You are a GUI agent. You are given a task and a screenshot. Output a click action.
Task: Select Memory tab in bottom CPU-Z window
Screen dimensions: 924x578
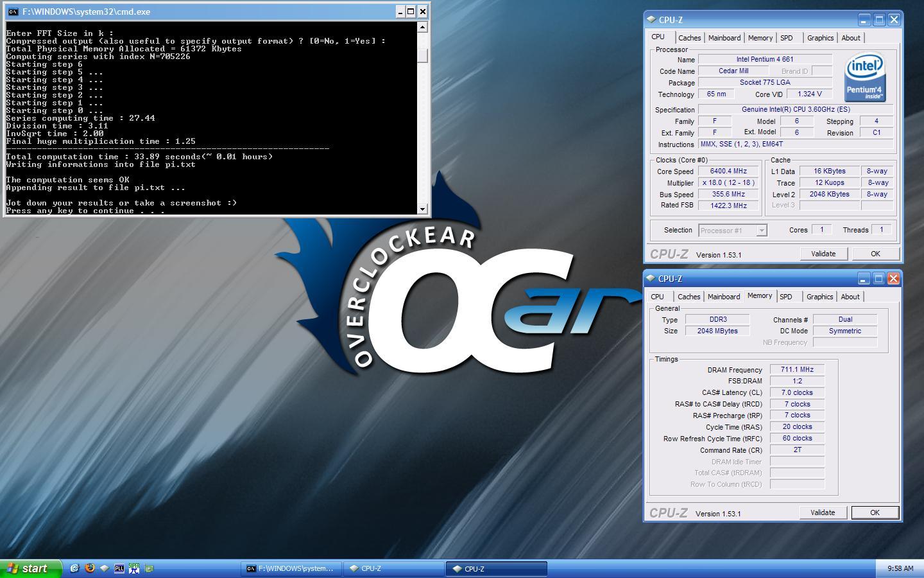(x=760, y=296)
